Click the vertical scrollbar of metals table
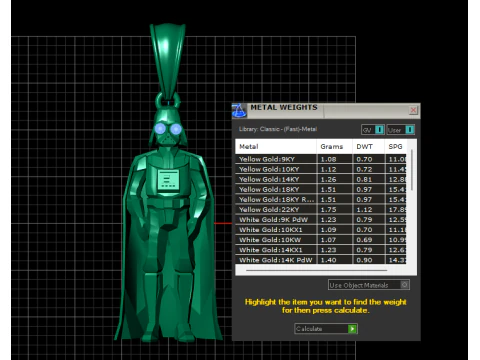The height and width of the screenshot is (360, 480). 412,170
